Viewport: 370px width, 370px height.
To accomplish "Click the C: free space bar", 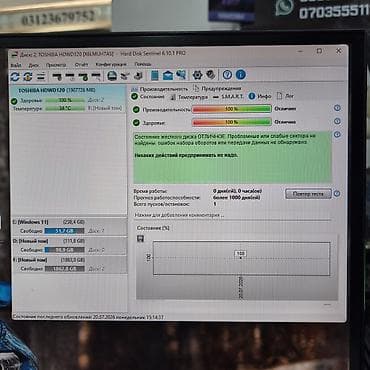I will [64, 231].
